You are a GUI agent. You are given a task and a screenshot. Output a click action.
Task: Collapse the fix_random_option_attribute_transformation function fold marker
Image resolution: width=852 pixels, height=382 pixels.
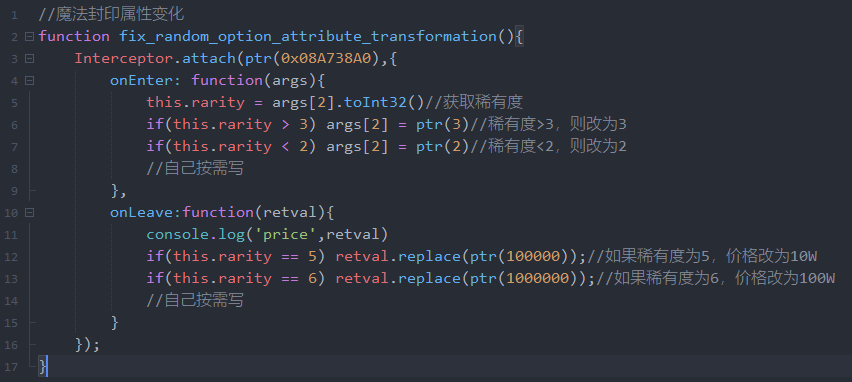[x=29, y=36]
